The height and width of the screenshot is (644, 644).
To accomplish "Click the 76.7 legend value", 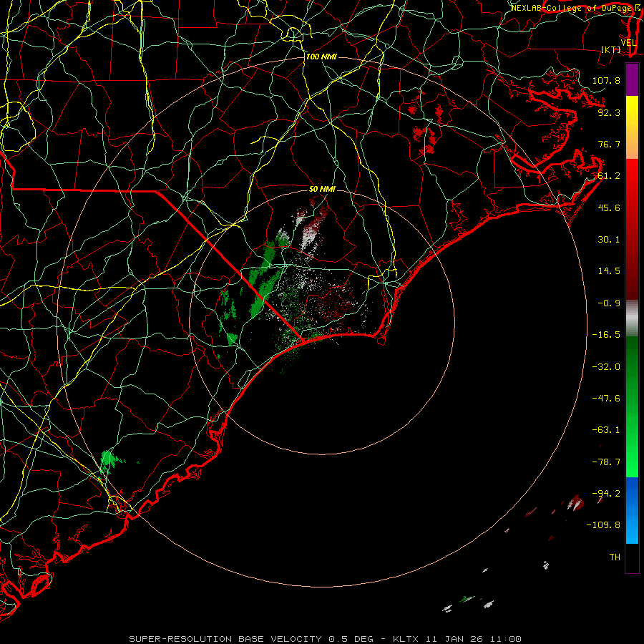I will pos(609,144).
